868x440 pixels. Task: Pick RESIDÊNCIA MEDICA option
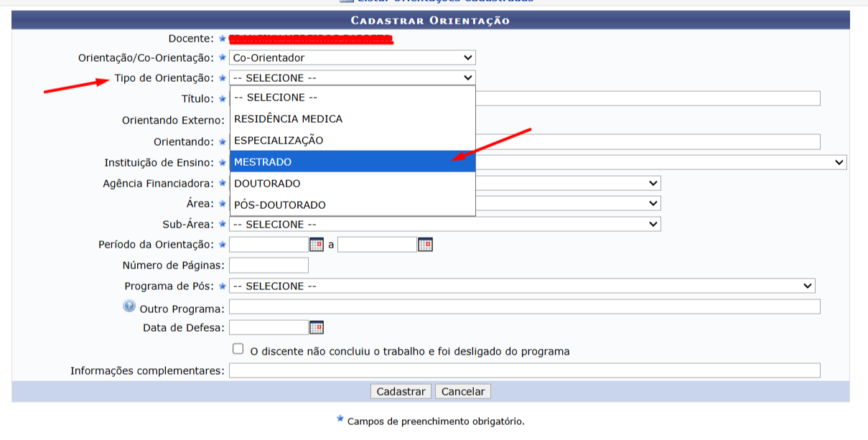(353, 118)
